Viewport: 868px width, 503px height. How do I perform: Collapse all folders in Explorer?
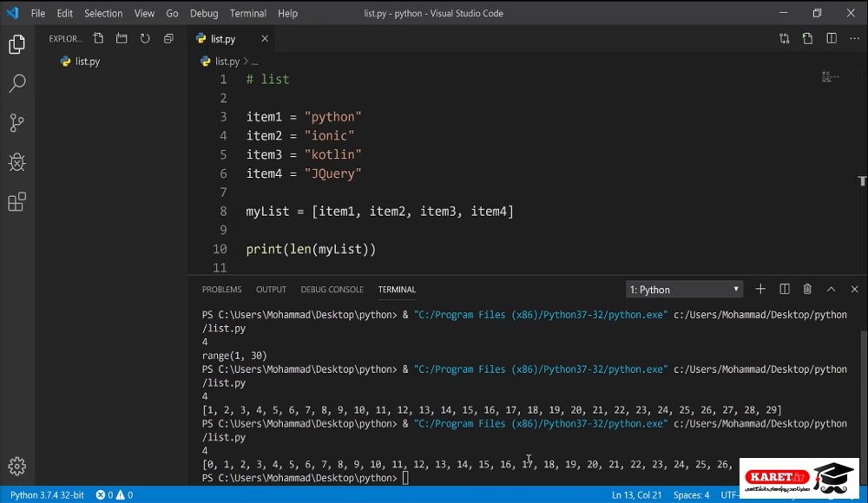pyautogui.click(x=168, y=38)
